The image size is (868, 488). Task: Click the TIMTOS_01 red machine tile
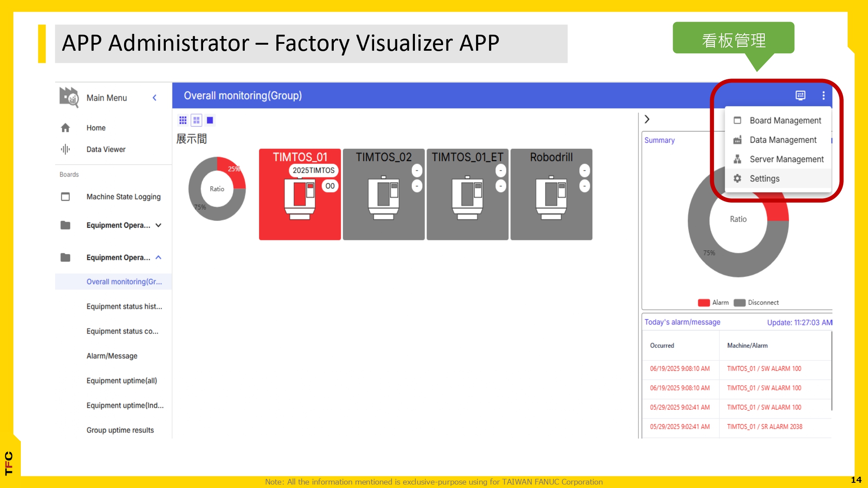299,194
